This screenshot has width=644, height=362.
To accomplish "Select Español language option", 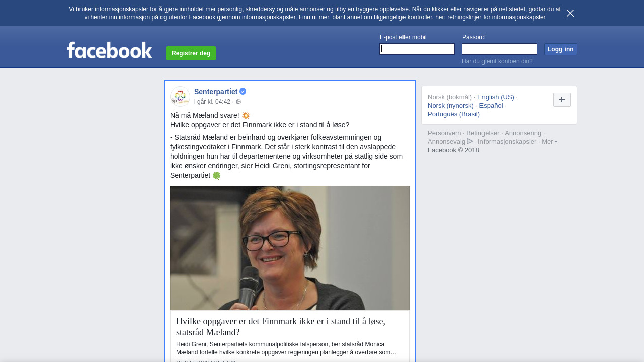I will click(x=491, y=106).
